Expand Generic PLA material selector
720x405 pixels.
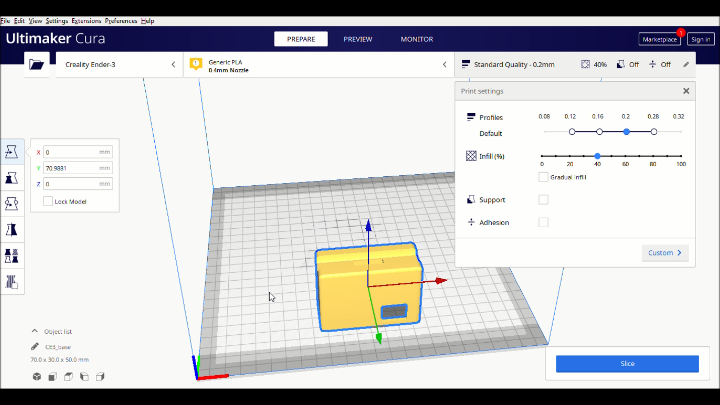pyautogui.click(x=319, y=64)
